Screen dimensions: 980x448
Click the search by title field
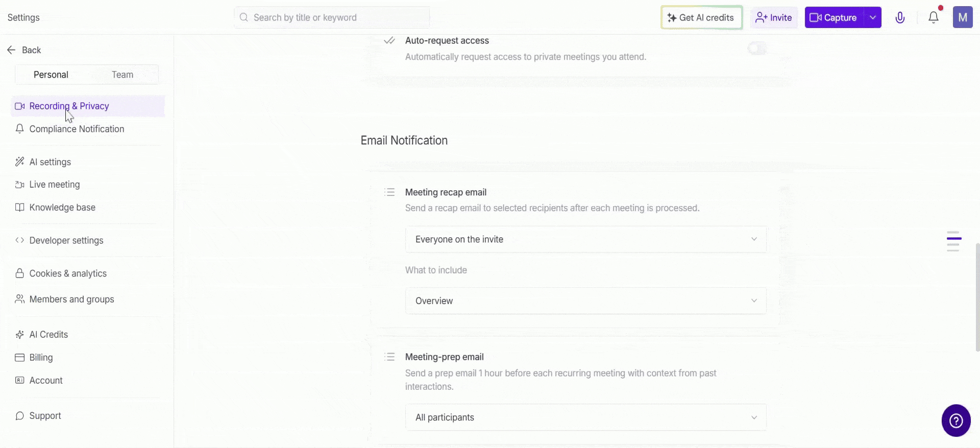[332, 18]
